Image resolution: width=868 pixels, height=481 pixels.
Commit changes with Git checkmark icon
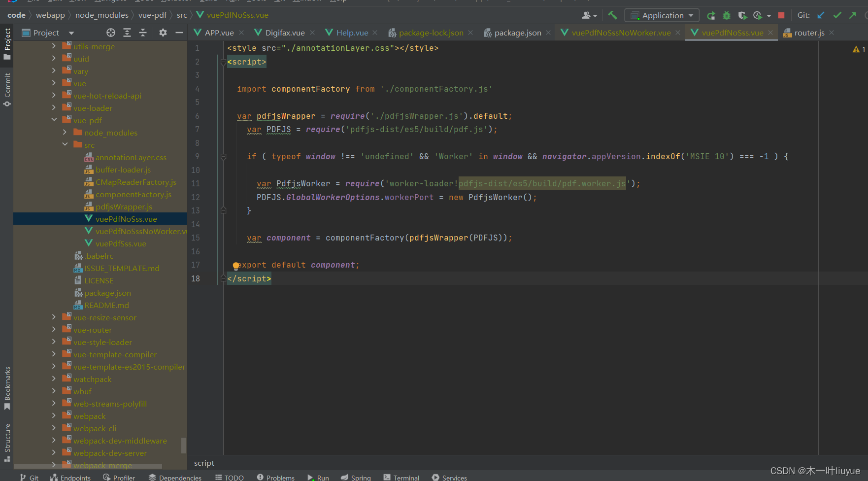coord(837,15)
